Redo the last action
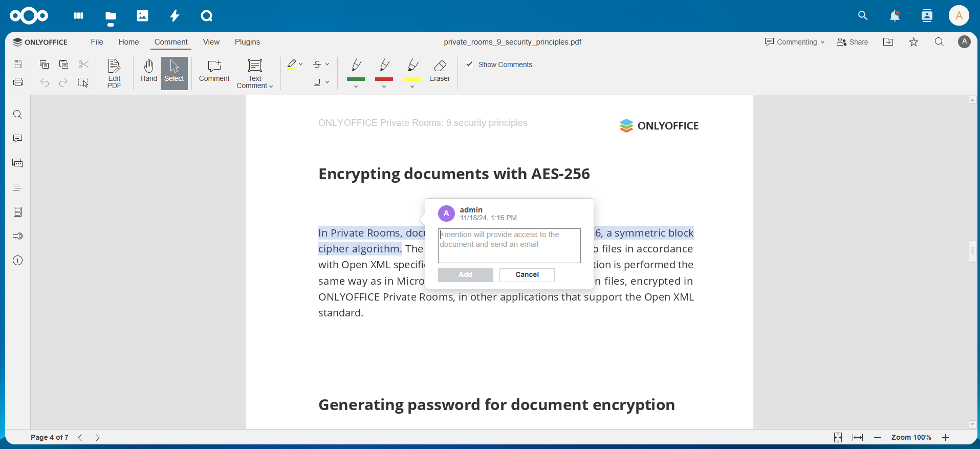 [x=63, y=82]
